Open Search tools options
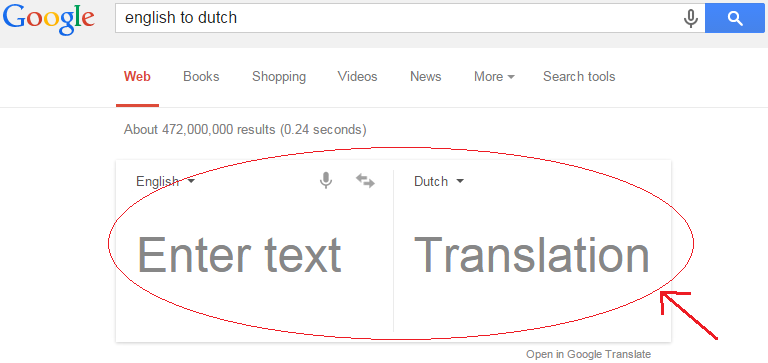This screenshot has height=363, width=768. tap(579, 76)
